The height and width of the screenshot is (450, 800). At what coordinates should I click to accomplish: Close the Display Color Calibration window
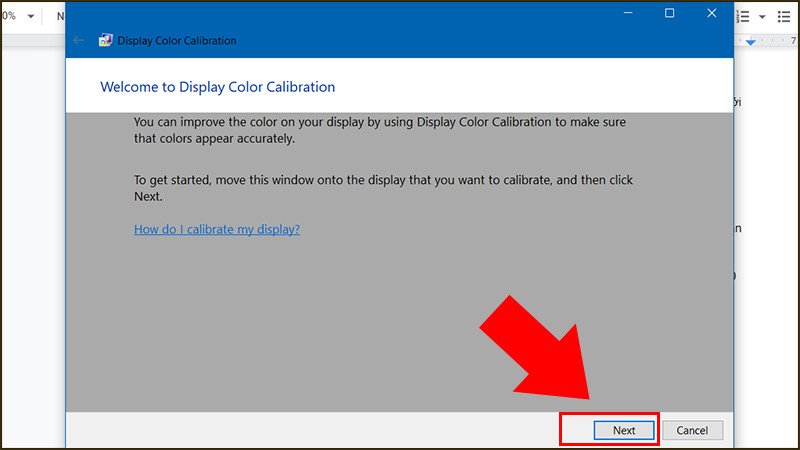point(711,13)
